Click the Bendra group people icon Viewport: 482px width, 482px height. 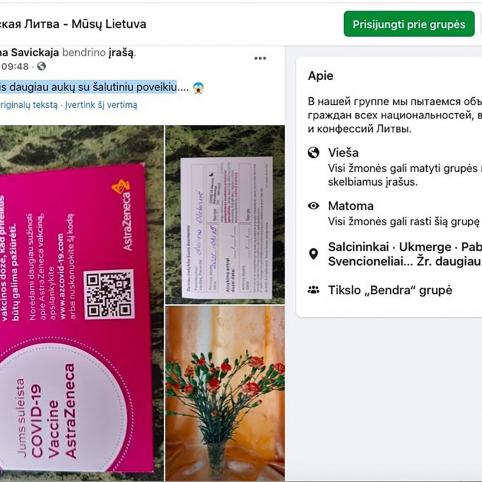point(313,290)
